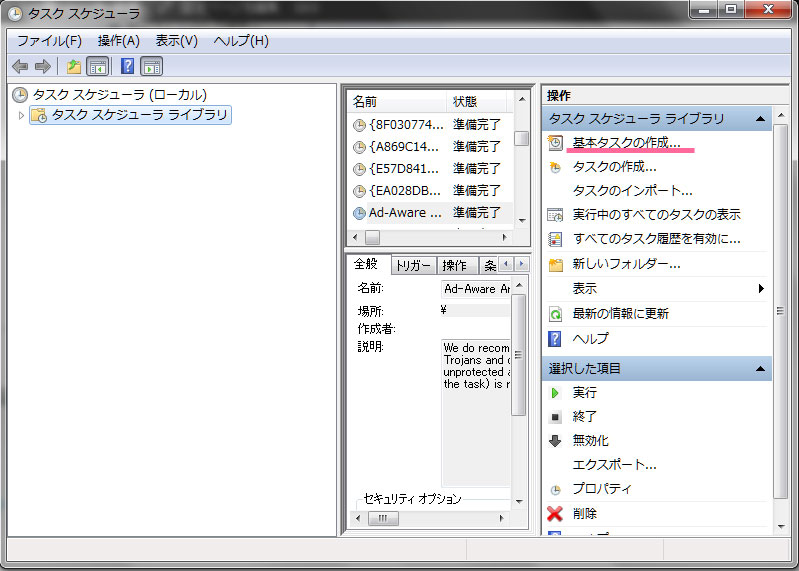The height and width of the screenshot is (571, 799).
Task: Open the 操作(A) menu
Action: pyautogui.click(x=119, y=41)
